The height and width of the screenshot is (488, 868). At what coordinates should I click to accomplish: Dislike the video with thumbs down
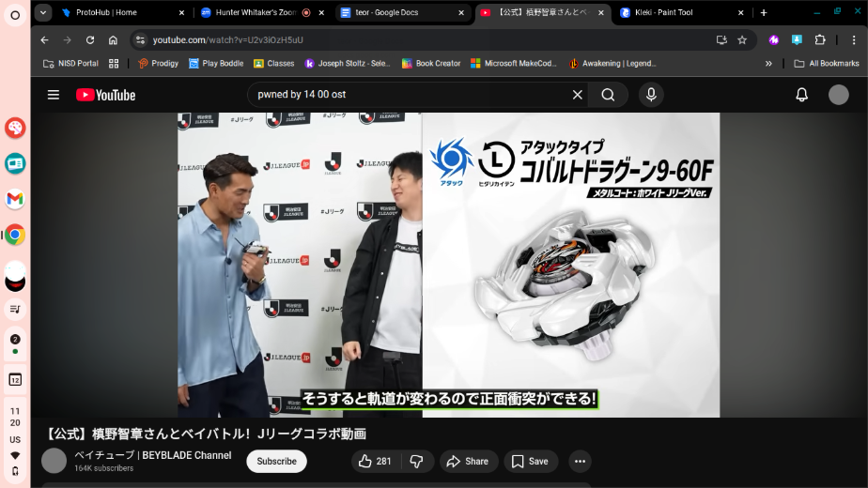pyautogui.click(x=416, y=461)
